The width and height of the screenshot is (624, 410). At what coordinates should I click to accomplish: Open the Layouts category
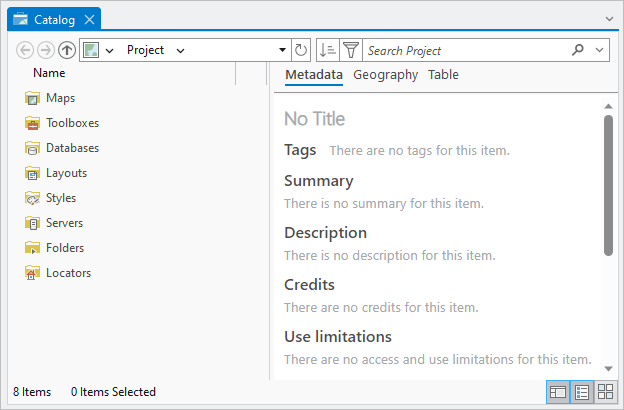66,173
